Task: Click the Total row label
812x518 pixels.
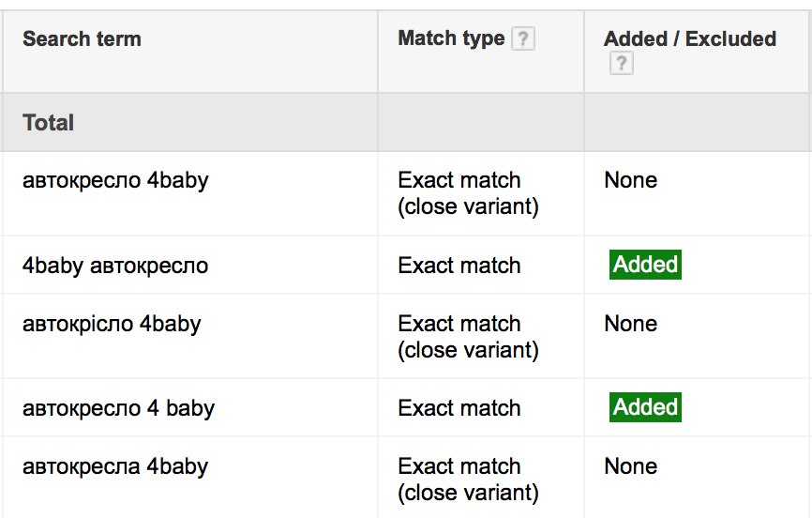Action: [x=48, y=123]
